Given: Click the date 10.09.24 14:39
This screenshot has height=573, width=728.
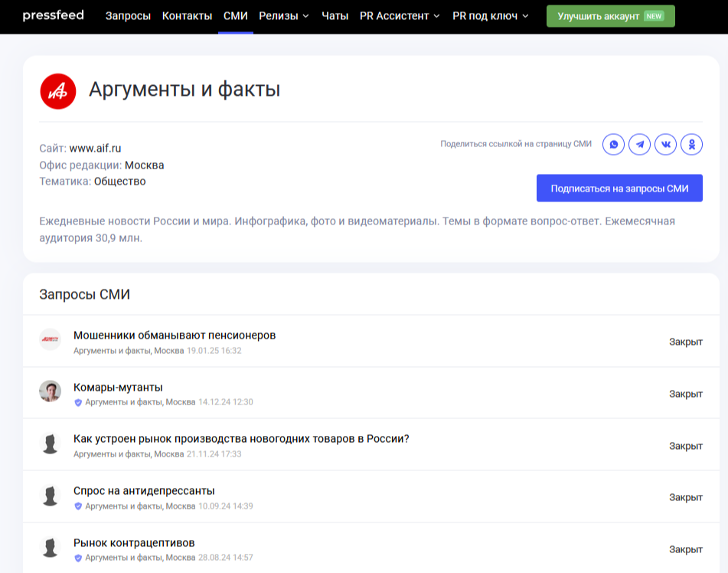Looking at the screenshot, I should 226,506.
